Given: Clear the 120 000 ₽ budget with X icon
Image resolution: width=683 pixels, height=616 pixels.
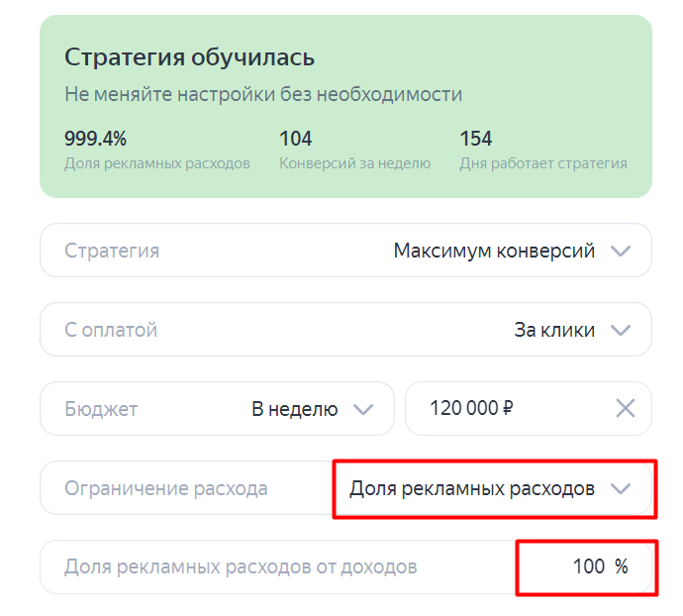Looking at the screenshot, I should point(626,408).
